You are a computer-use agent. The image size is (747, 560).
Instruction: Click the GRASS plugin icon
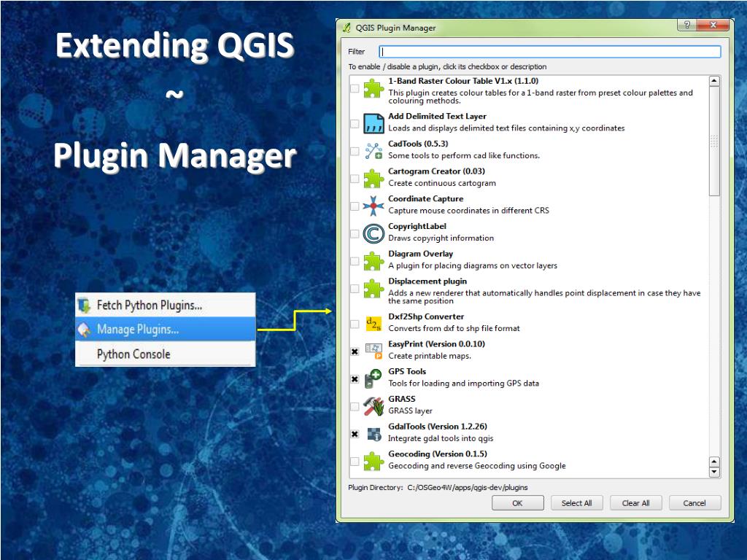pos(373,406)
